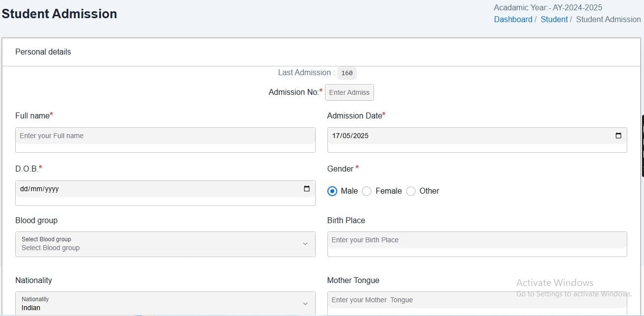644x316 pixels.
Task: Click the Last Admission 160 badge
Action: [347, 73]
